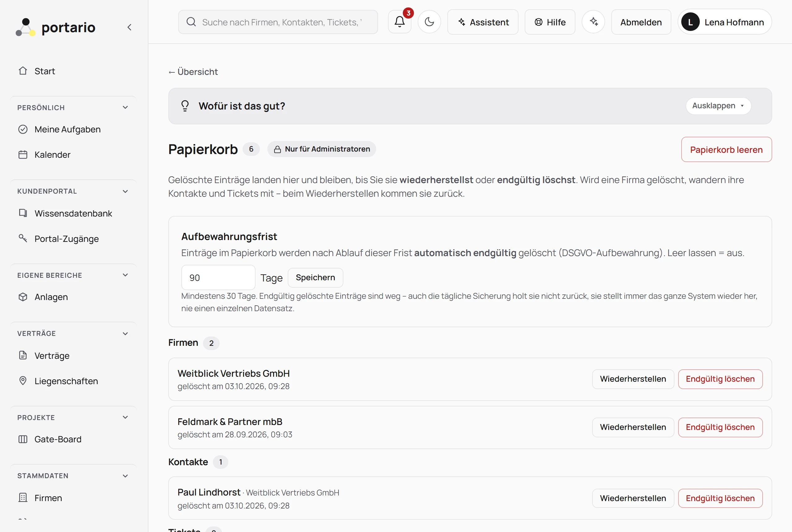Focus the search field for Firmen, Kontakten
The height and width of the screenshot is (532, 792).
(x=278, y=22)
